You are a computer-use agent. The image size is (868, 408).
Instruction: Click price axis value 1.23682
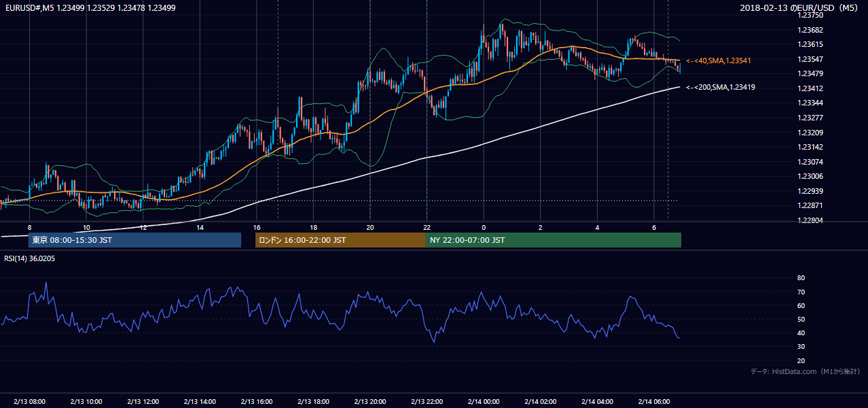point(810,30)
